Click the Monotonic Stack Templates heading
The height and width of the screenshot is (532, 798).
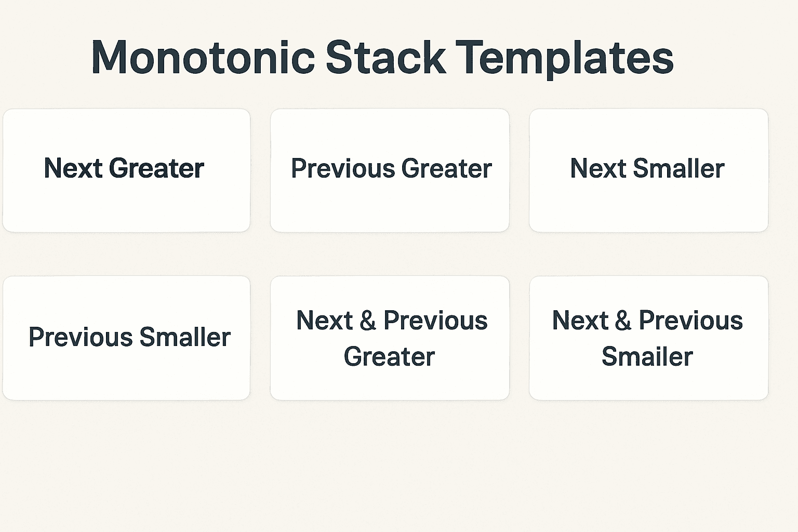click(382, 57)
